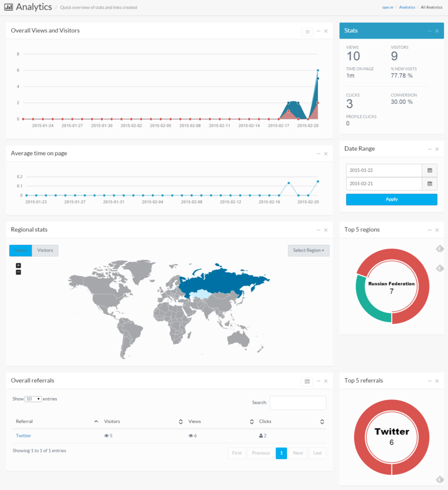
Task: Close the Top 5 regions panel
Action: tap(437, 230)
